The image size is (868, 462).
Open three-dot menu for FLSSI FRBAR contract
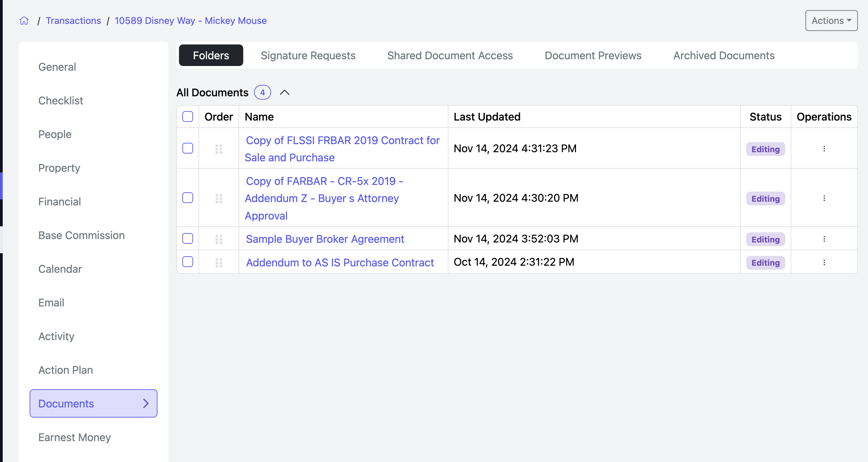[824, 149]
